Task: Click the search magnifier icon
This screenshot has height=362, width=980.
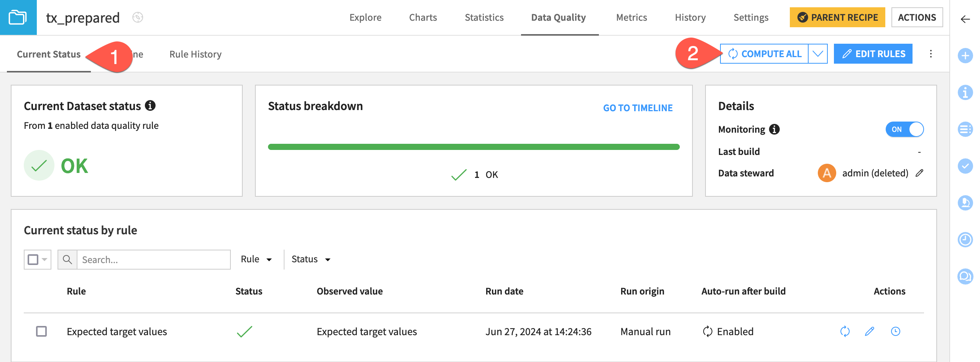Action: tap(67, 260)
